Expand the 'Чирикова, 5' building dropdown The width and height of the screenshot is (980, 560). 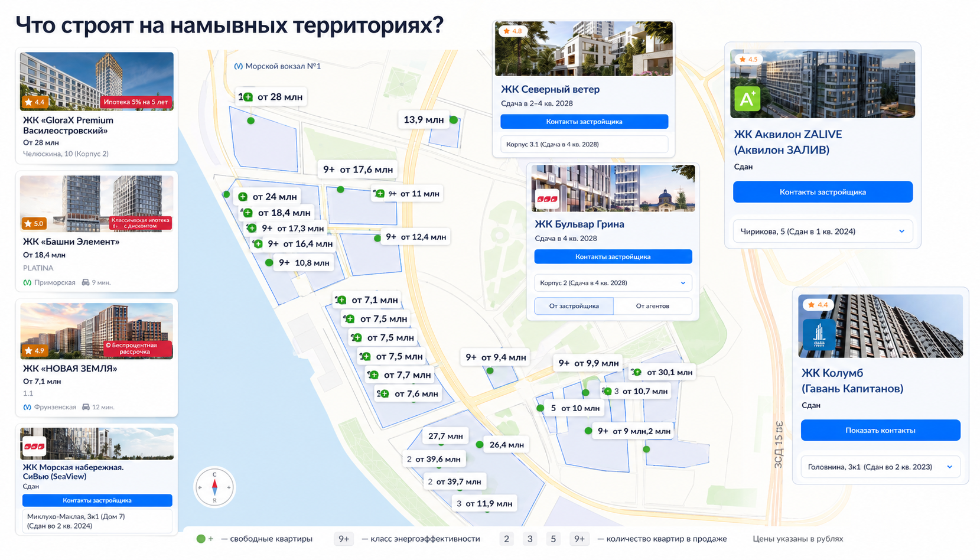point(823,232)
